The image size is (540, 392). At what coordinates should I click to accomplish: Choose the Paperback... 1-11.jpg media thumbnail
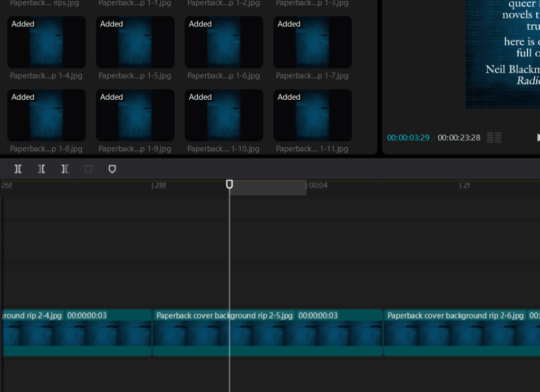312,115
